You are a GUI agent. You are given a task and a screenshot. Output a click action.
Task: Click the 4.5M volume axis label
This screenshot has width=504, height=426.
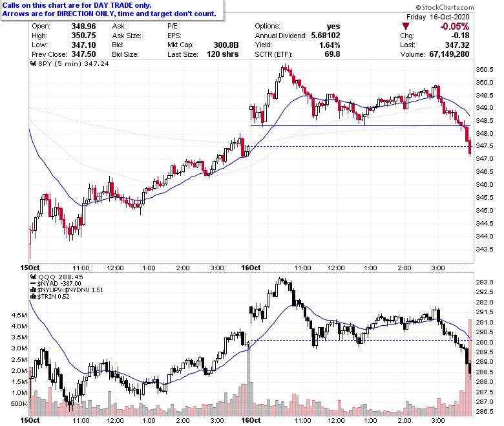pyautogui.click(x=19, y=315)
